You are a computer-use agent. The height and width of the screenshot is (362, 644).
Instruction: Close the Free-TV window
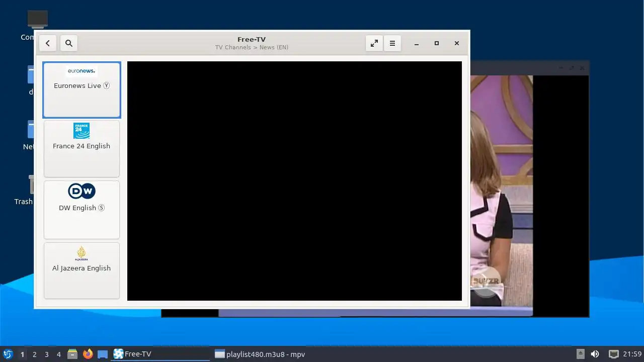click(457, 44)
